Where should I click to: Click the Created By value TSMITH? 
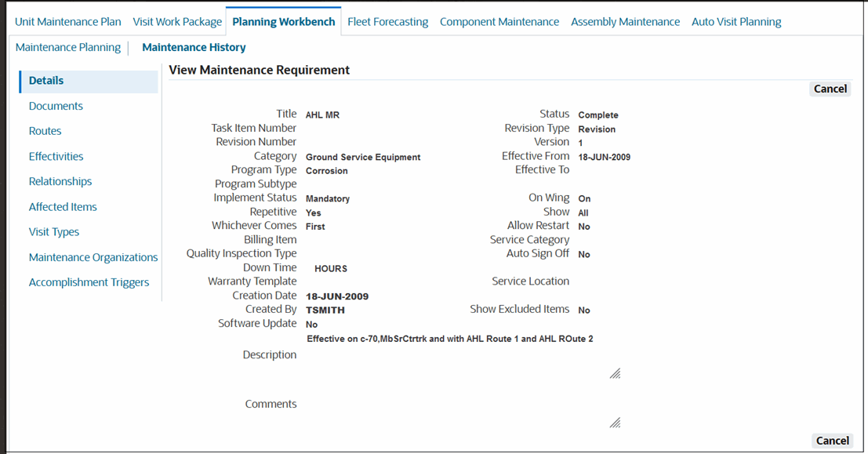pos(325,311)
